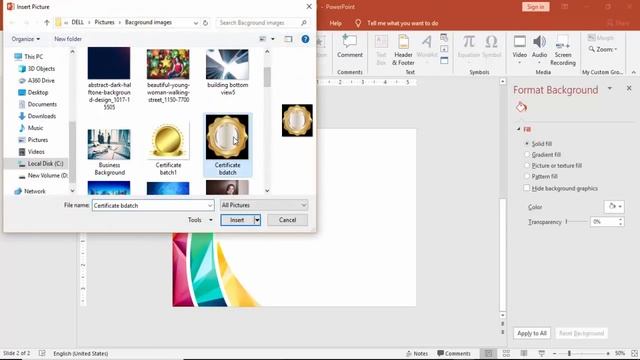Fit slide to current window
The width and height of the screenshot is (640, 360).
pyautogui.click(x=634, y=353)
